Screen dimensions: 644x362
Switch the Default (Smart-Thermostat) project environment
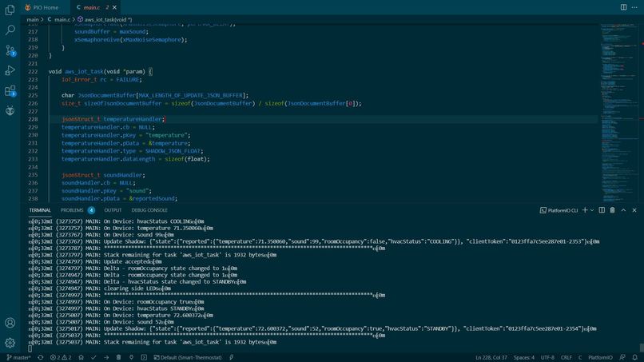point(187,357)
